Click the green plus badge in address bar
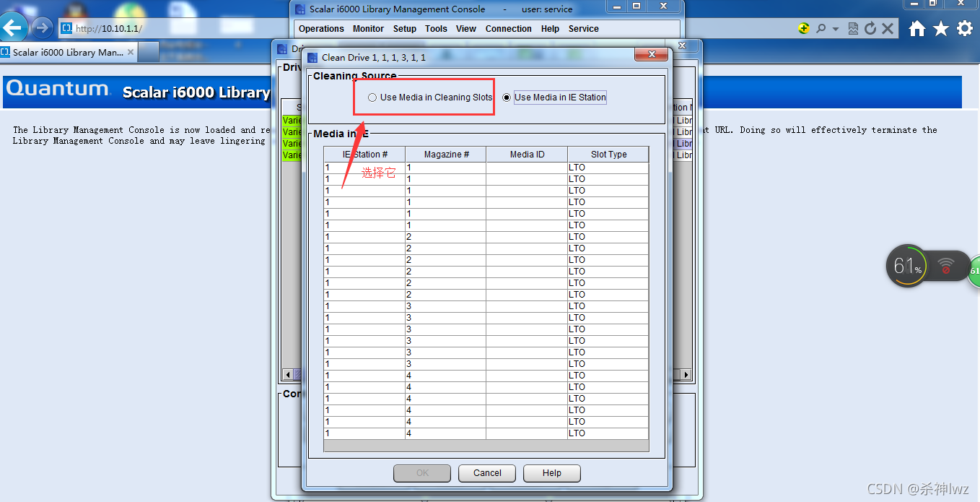The height and width of the screenshot is (502, 980). (x=804, y=28)
